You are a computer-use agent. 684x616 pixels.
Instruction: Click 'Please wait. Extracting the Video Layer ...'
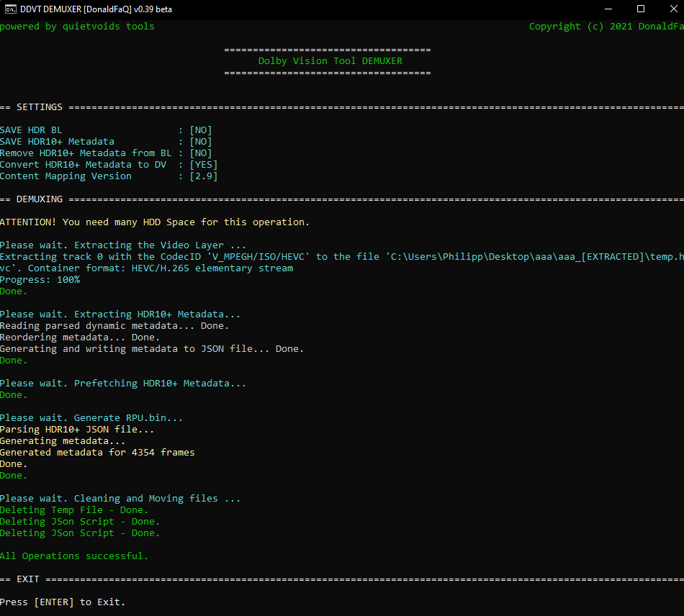123,245
